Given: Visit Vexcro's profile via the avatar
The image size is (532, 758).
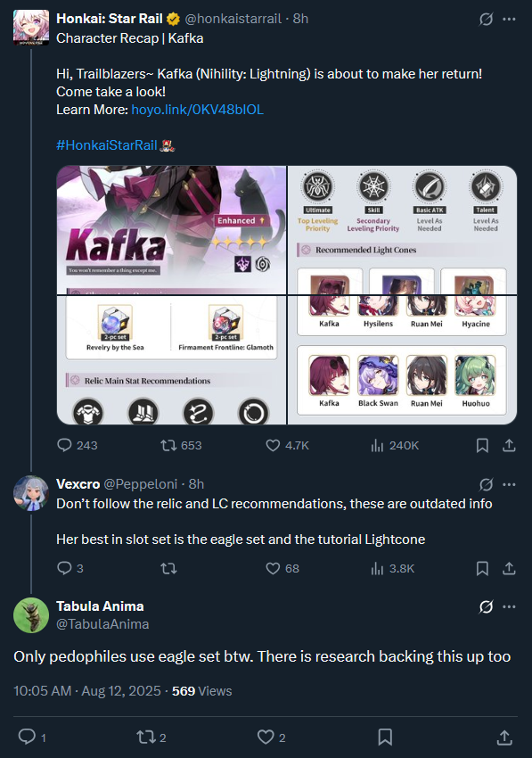Looking at the screenshot, I should 31,493.
